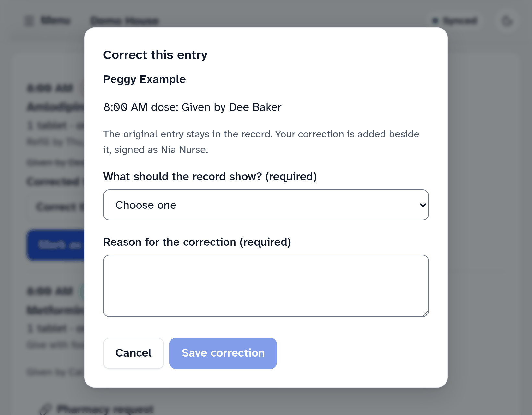Click the pill icon beside Pharmacy request
Screen dimensions: 532x415
(45, 409)
